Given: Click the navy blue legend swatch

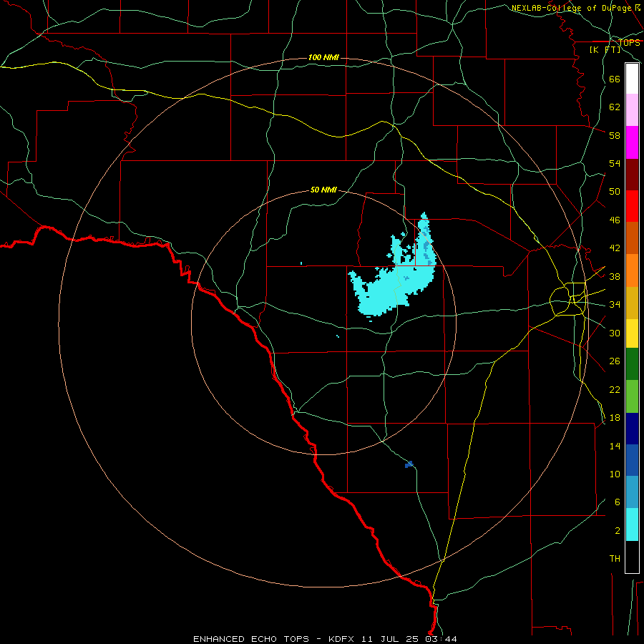Looking at the screenshot, I should point(632,429).
